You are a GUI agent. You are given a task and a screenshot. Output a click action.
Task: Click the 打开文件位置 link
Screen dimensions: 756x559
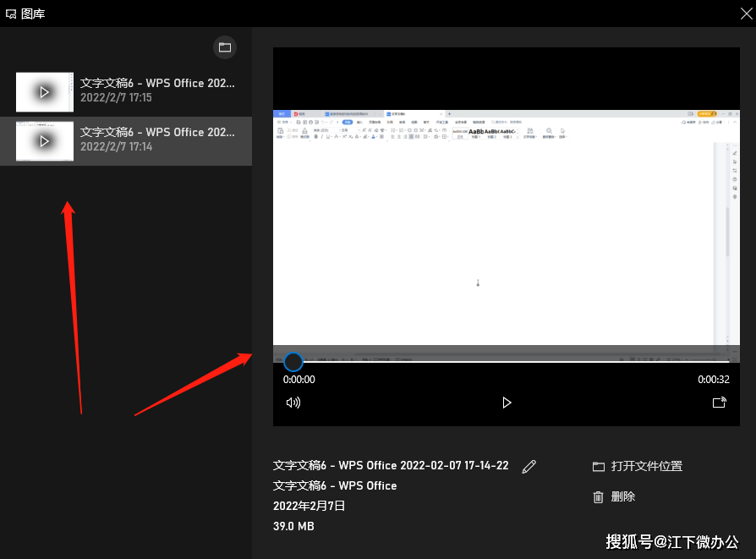647,466
